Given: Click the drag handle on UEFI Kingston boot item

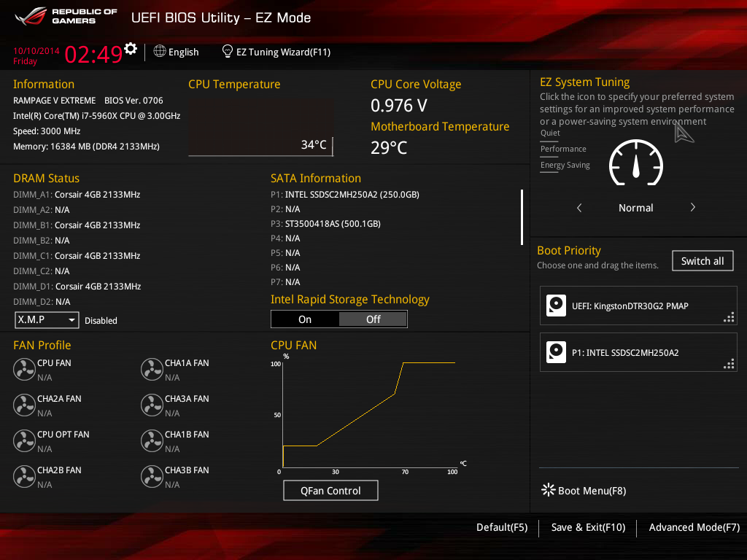Looking at the screenshot, I should click(x=729, y=318).
